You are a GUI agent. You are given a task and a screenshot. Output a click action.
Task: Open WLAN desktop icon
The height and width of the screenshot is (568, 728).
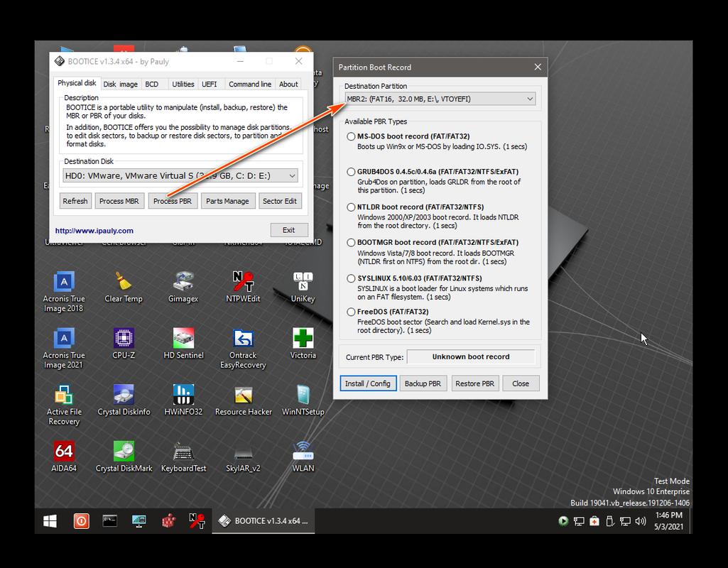tap(303, 457)
